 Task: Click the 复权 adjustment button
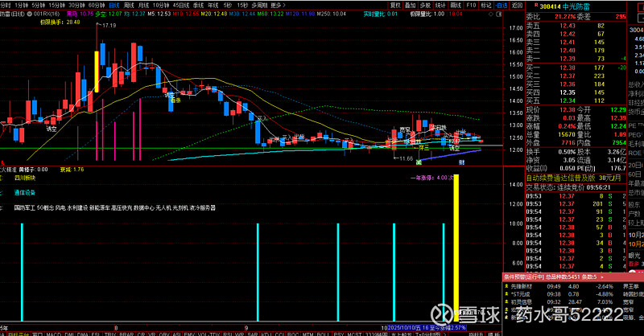pyautogui.click(x=395, y=6)
